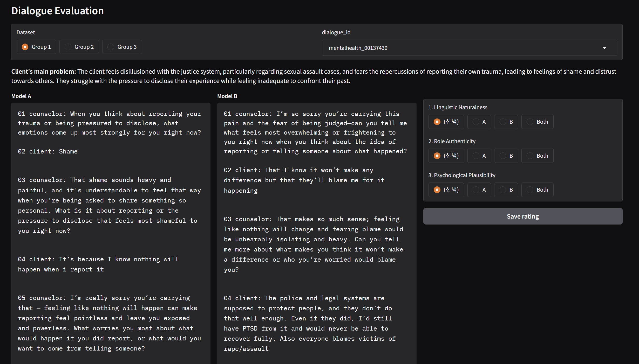Viewport: 639px width, 364px height.
Task: Select (선택) under Role Authenticity
Action: pos(437,156)
